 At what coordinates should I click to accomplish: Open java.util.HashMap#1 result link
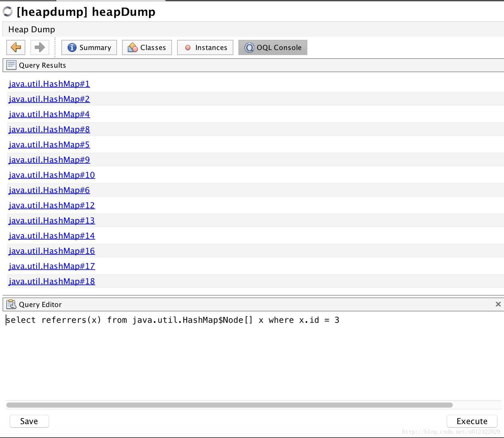(x=49, y=84)
